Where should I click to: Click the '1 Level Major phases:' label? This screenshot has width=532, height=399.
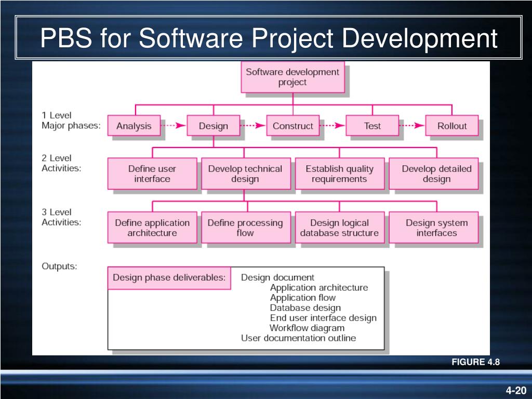click(71, 121)
